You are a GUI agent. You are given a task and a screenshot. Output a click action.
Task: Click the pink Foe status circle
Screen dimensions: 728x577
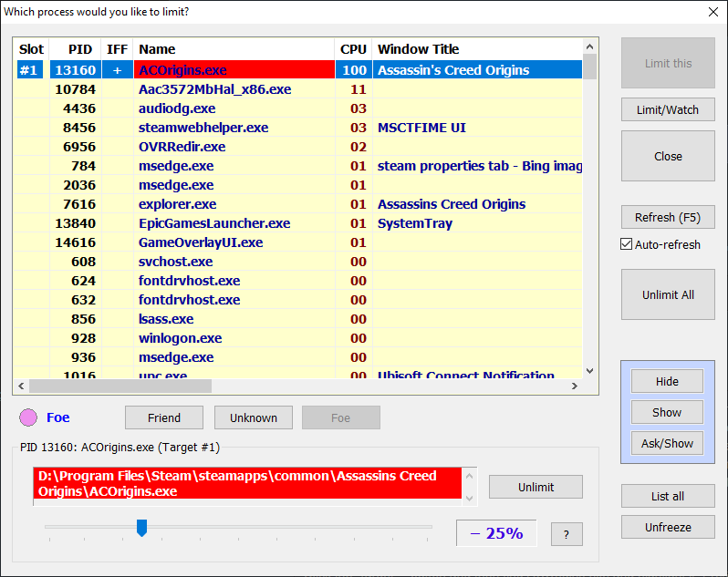[28, 417]
